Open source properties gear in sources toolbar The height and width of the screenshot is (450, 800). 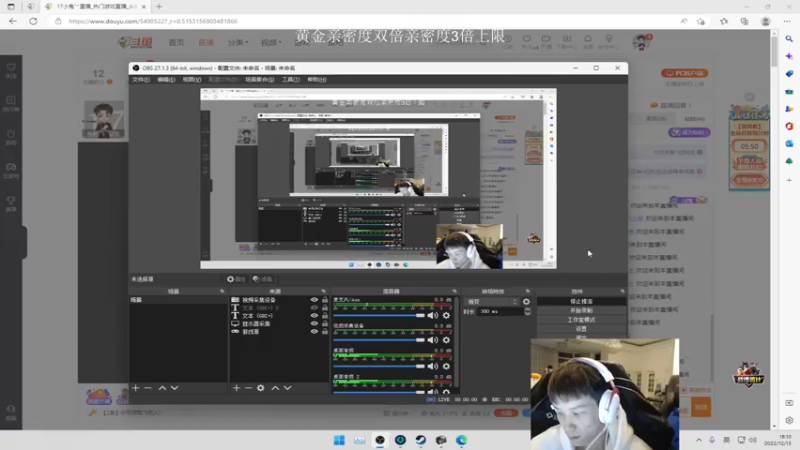click(261, 388)
